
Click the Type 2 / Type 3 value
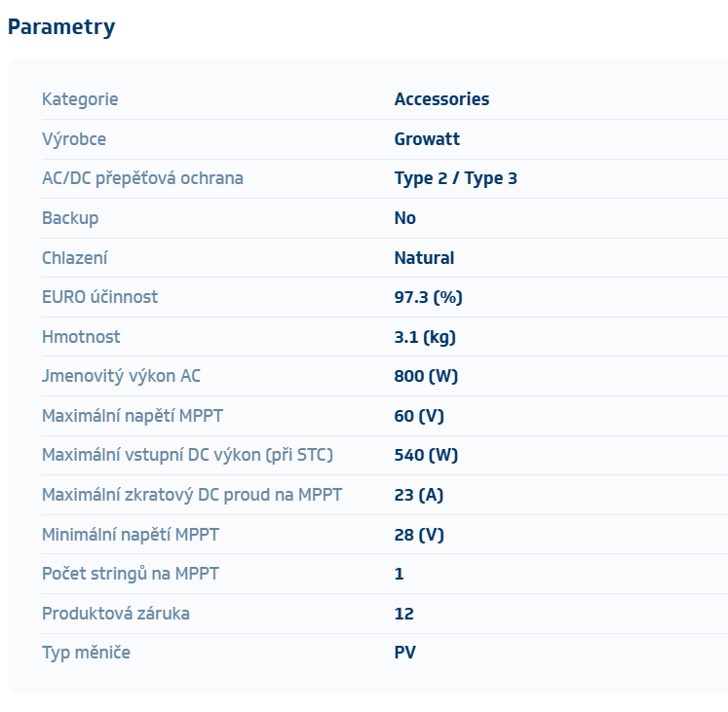coord(455,178)
